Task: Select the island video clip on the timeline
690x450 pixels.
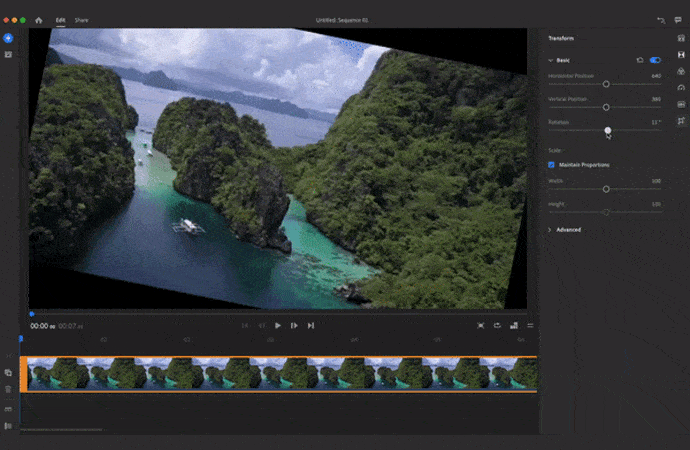Action: click(279, 374)
